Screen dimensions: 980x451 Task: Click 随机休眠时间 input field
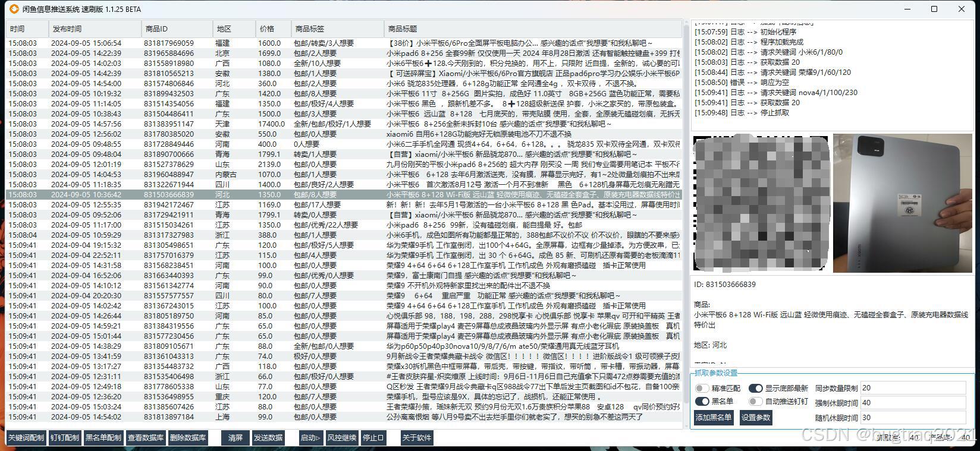(x=913, y=418)
